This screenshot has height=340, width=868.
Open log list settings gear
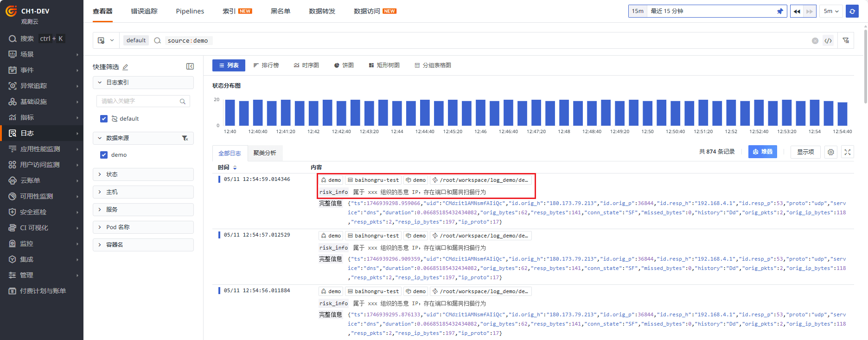[831, 152]
